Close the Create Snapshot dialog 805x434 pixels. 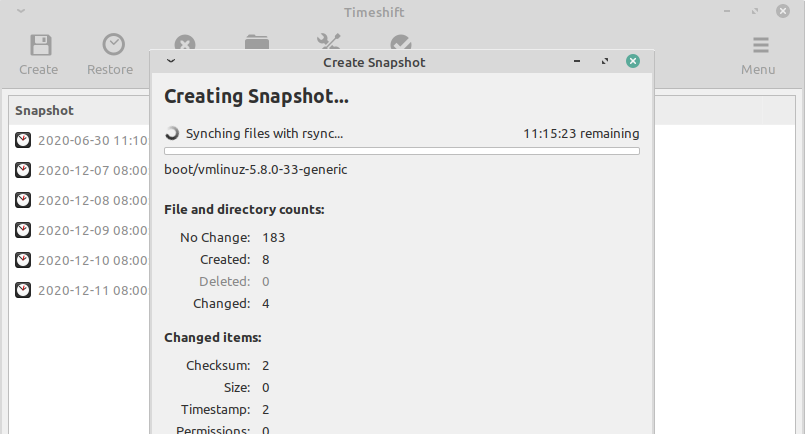[x=632, y=62]
